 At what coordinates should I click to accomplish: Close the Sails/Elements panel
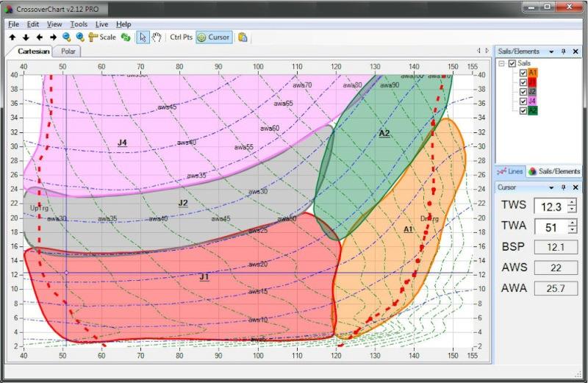pyautogui.click(x=576, y=51)
